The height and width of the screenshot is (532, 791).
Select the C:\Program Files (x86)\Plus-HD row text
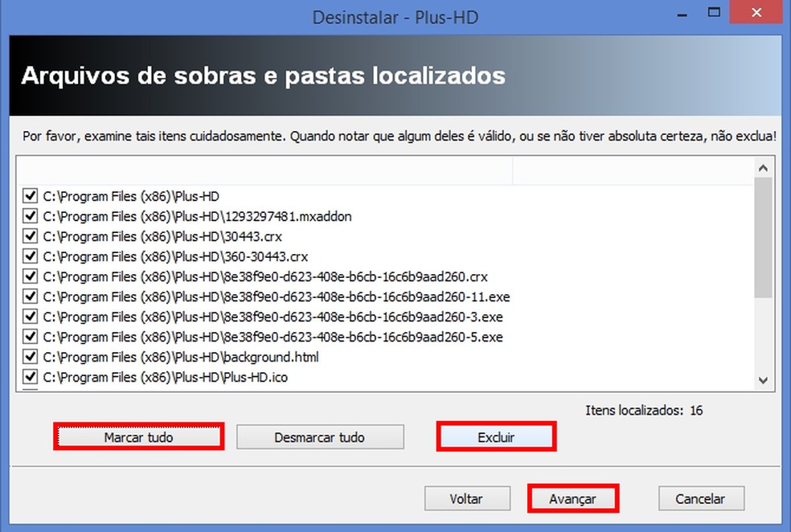point(131,196)
